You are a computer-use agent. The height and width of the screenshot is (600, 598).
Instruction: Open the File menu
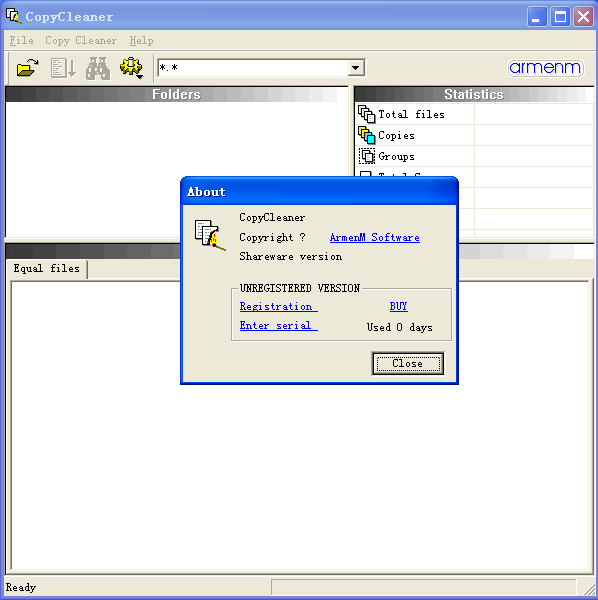pyautogui.click(x=21, y=40)
